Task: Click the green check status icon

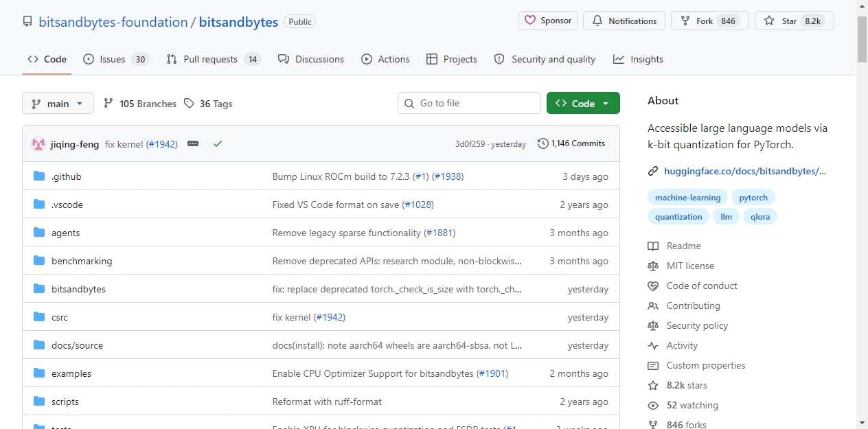Action: tap(218, 144)
